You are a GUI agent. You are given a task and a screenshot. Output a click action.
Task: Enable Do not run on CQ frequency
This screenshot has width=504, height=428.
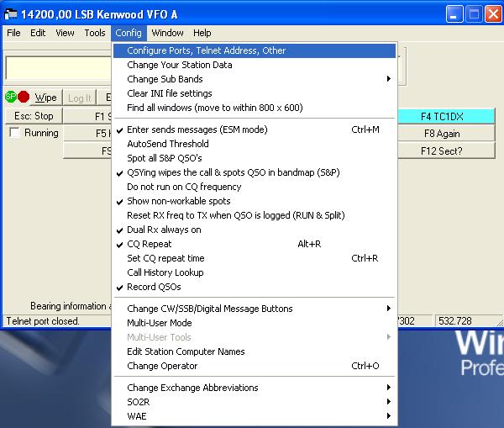[x=255, y=187]
